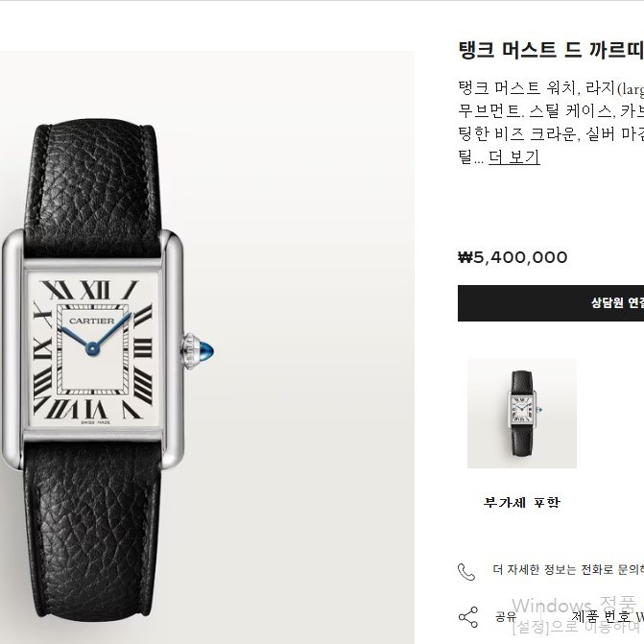Click the XII numeral on the large dial
The width and height of the screenshot is (644, 644).
click(95, 290)
